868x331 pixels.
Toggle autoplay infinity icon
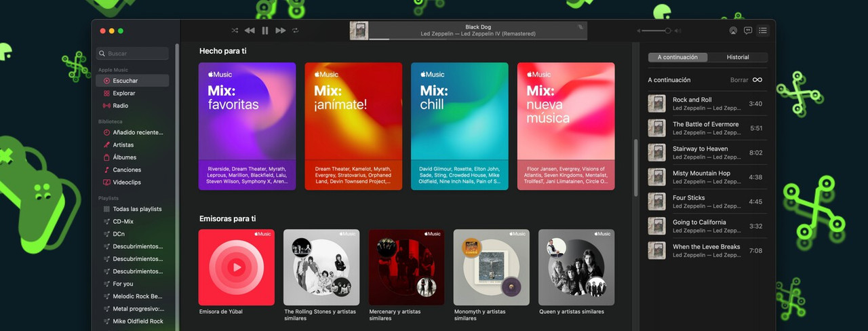[757, 80]
